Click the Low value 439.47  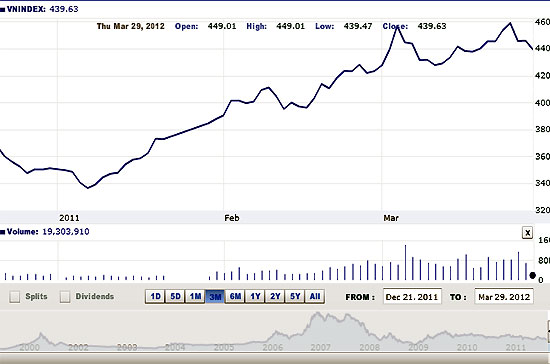point(358,26)
